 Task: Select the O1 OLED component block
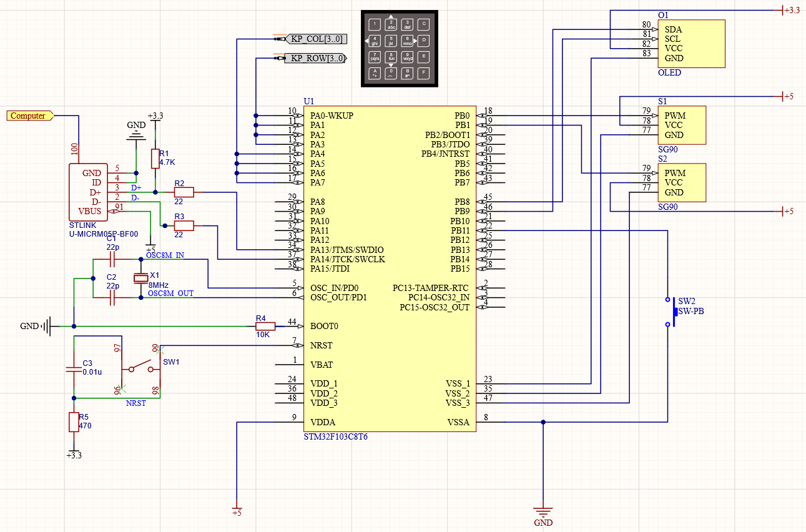click(692, 44)
